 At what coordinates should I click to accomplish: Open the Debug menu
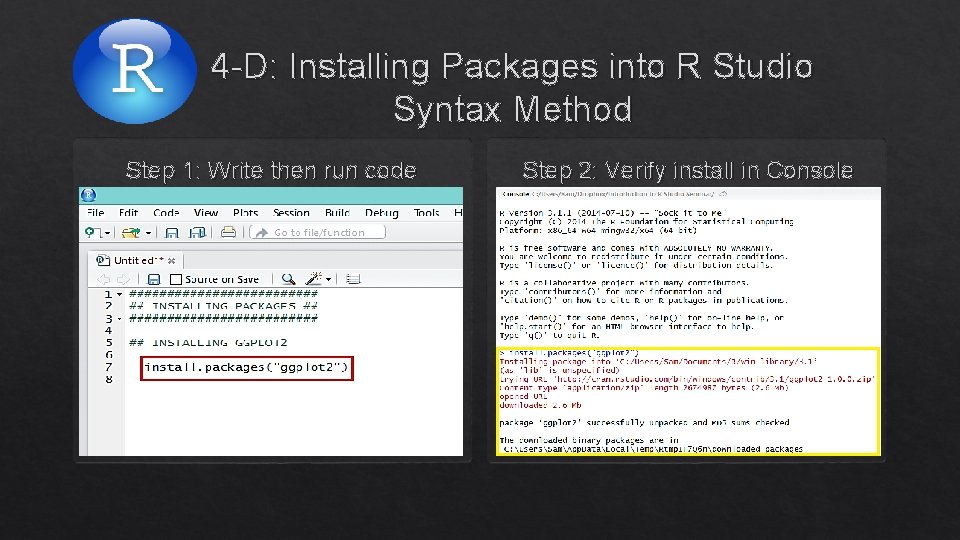click(x=381, y=212)
